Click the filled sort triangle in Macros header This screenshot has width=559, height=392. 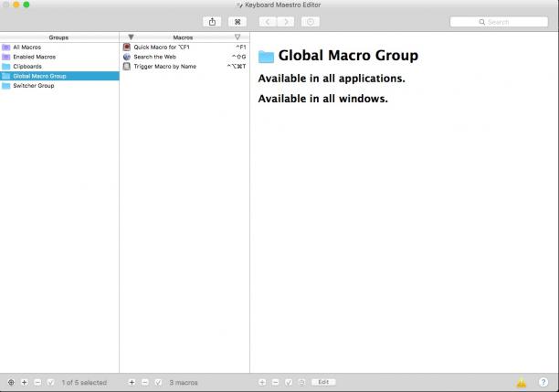tap(131, 37)
